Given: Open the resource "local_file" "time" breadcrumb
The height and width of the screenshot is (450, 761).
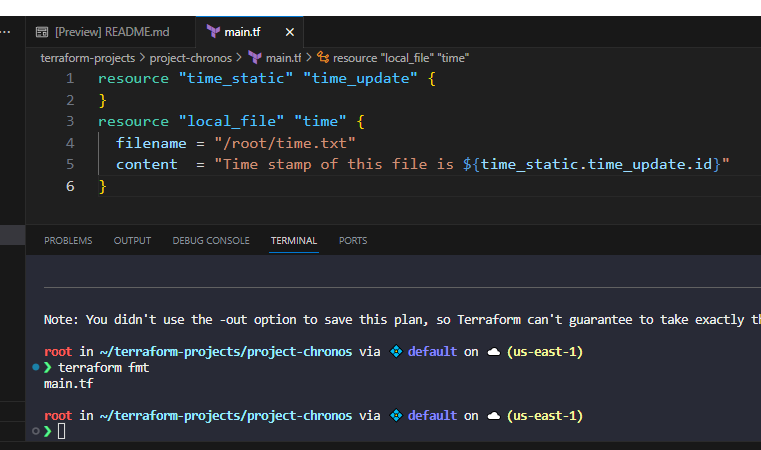Looking at the screenshot, I should coord(400,58).
